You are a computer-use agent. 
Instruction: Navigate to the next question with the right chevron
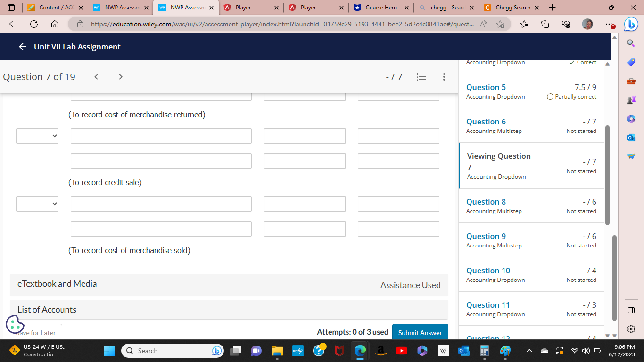pos(120,76)
